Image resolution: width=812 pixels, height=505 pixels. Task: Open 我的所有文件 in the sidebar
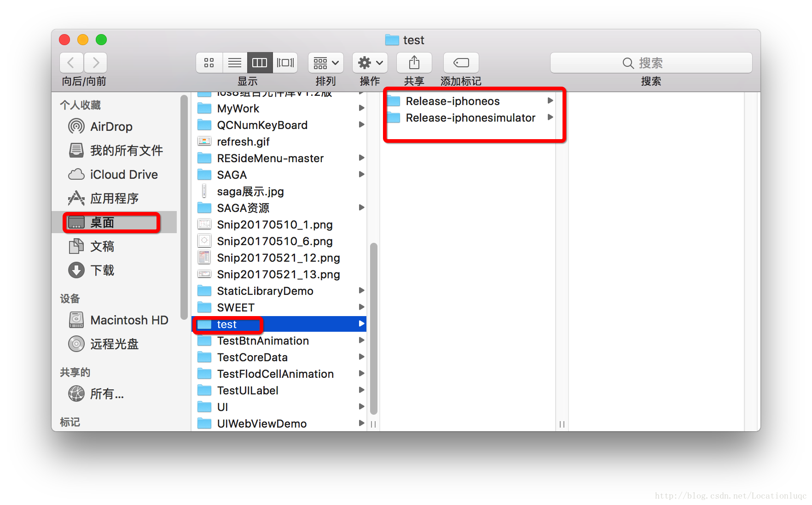pyautogui.click(x=115, y=151)
